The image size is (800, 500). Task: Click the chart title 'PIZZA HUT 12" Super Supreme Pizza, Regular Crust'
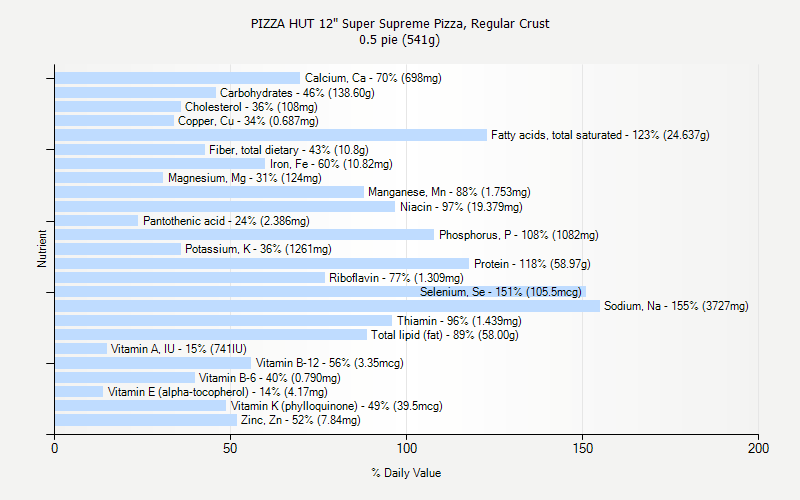coord(400,23)
